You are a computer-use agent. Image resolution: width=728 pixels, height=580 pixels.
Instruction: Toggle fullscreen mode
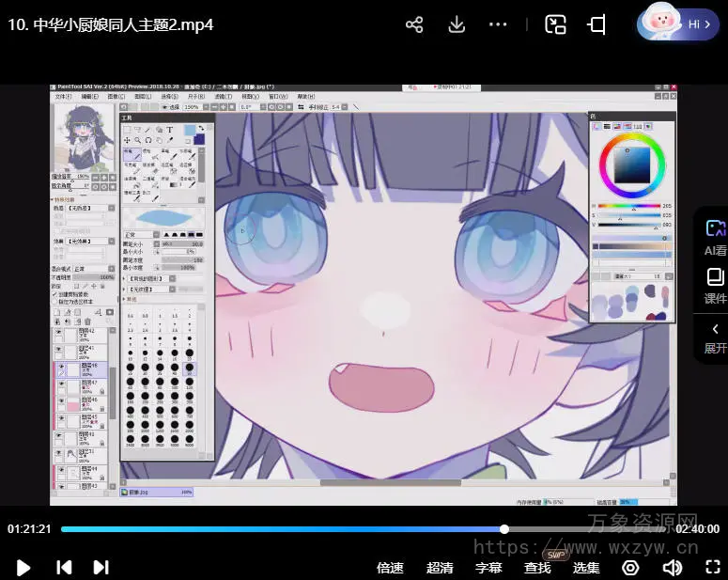click(x=712, y=567)
